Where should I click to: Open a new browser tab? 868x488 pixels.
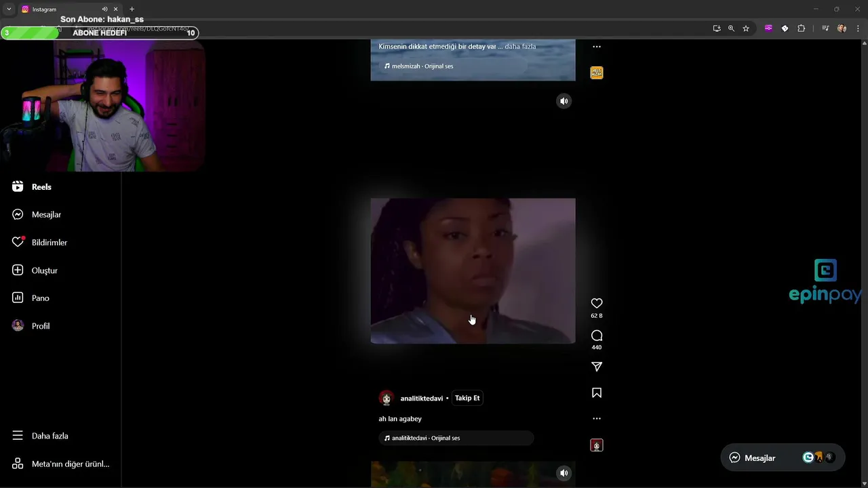[x=132, y=9]
